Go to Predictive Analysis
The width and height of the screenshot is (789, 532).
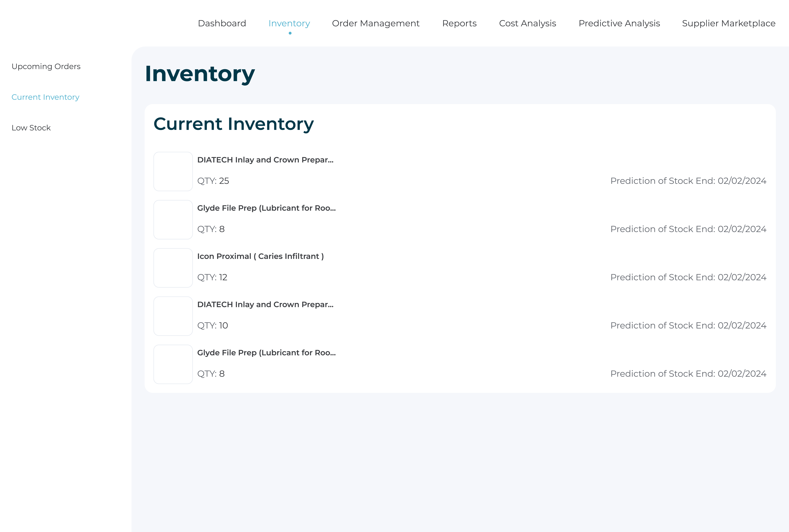[619, 23]
